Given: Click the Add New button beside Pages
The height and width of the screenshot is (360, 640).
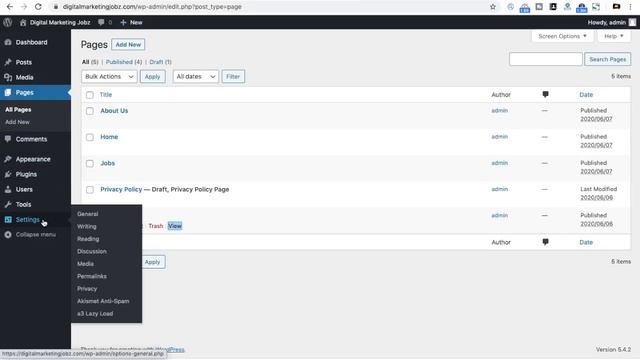Looking at the screenshot, I should point(128,44).
